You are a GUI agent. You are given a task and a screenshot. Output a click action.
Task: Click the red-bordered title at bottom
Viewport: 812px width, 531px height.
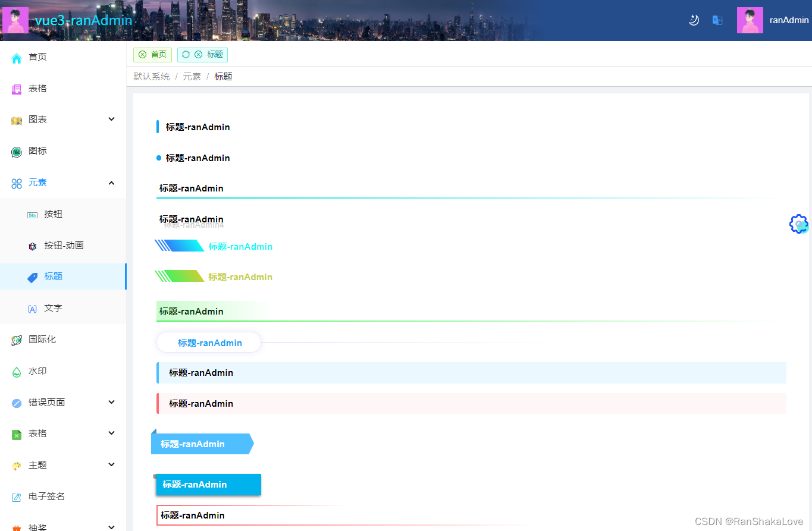(x=193, y=516)
